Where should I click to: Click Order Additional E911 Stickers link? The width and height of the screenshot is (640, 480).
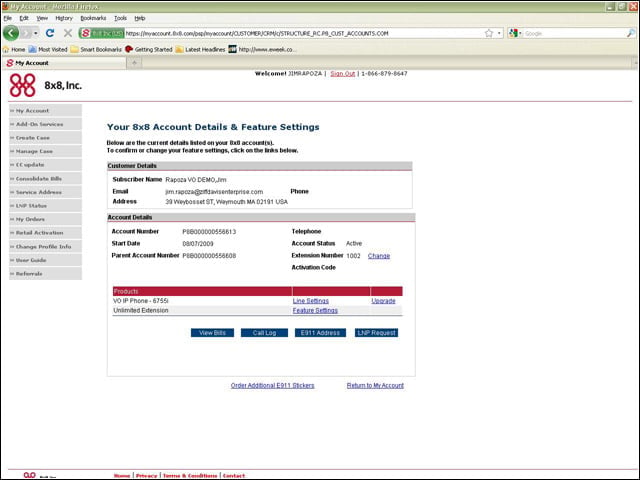point(273,385)
